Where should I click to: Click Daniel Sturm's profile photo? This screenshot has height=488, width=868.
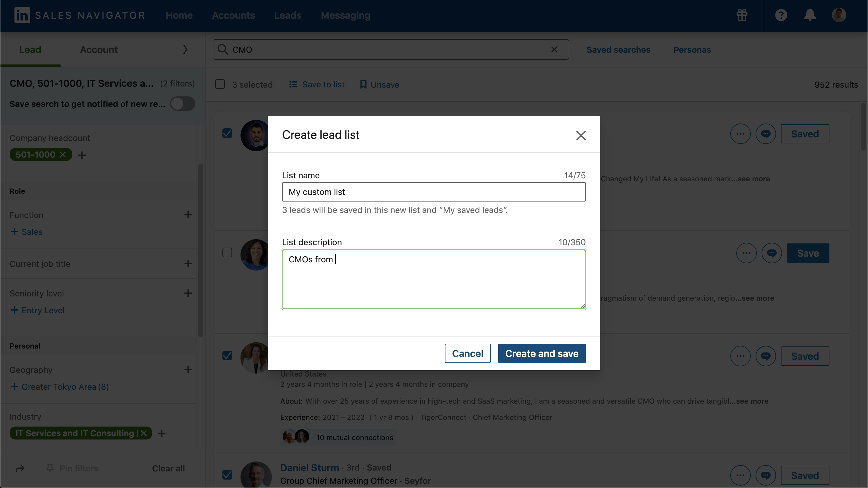click(256, 475)
